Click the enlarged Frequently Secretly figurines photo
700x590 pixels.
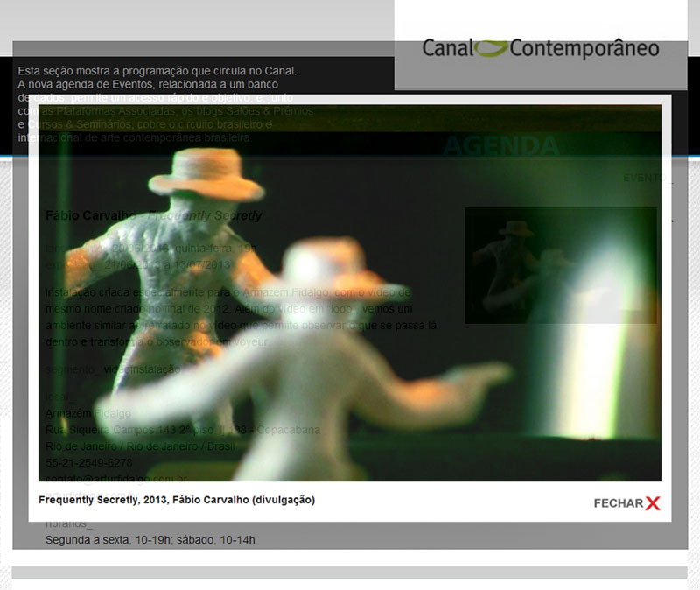click(349, 293)
